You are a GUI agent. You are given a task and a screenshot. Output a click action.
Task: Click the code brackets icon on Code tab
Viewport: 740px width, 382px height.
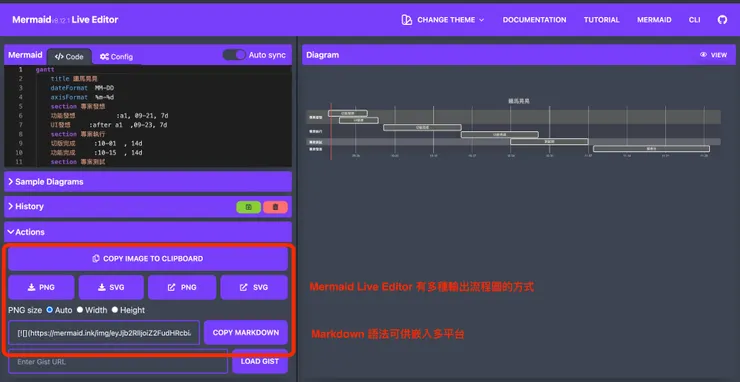click(59, 57)
